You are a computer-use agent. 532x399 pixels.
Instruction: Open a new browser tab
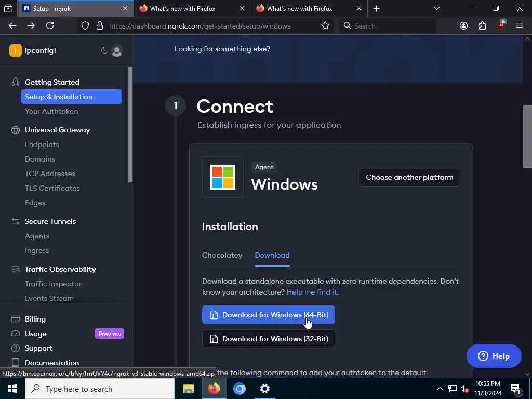(376, 8)
